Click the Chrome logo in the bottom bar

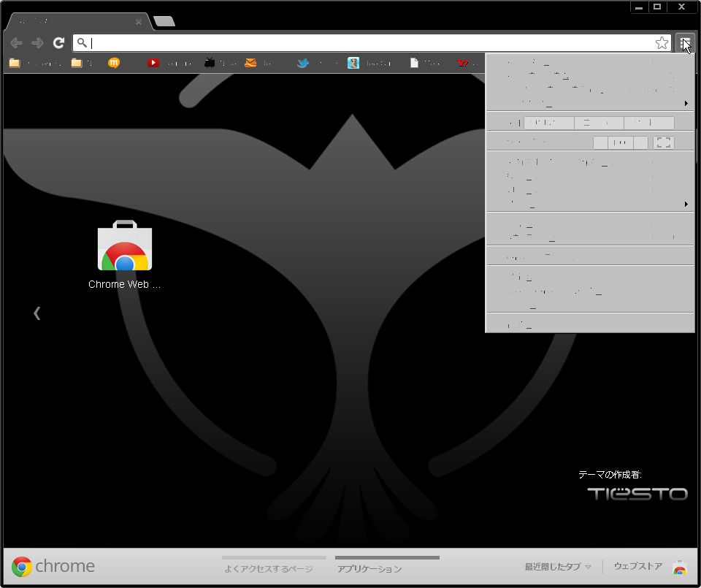(21, 565)
